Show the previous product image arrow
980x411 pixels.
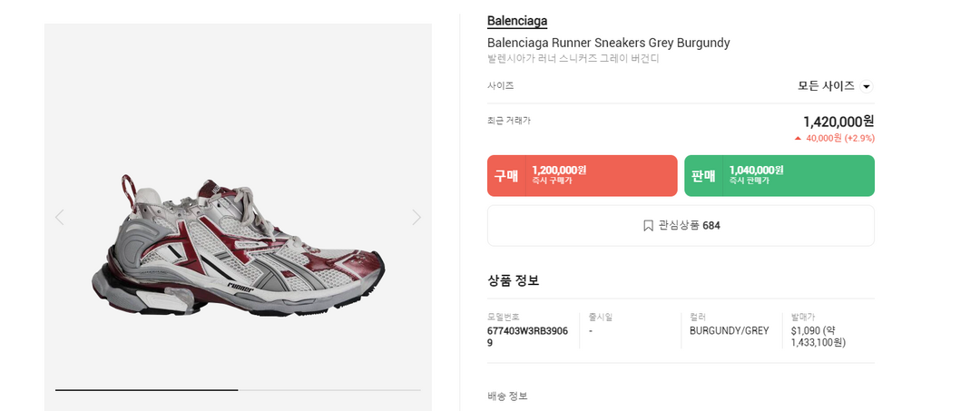click(60, 217)
